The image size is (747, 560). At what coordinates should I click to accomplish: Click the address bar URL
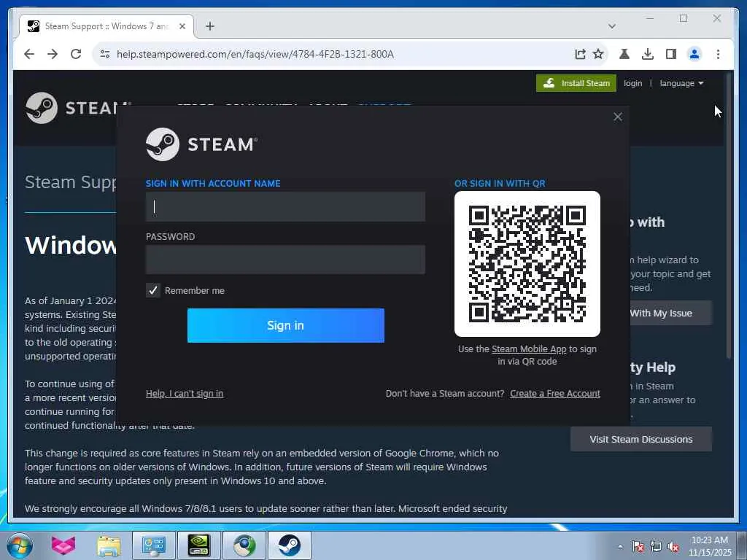pyautogui.click(x=255, y=54)
